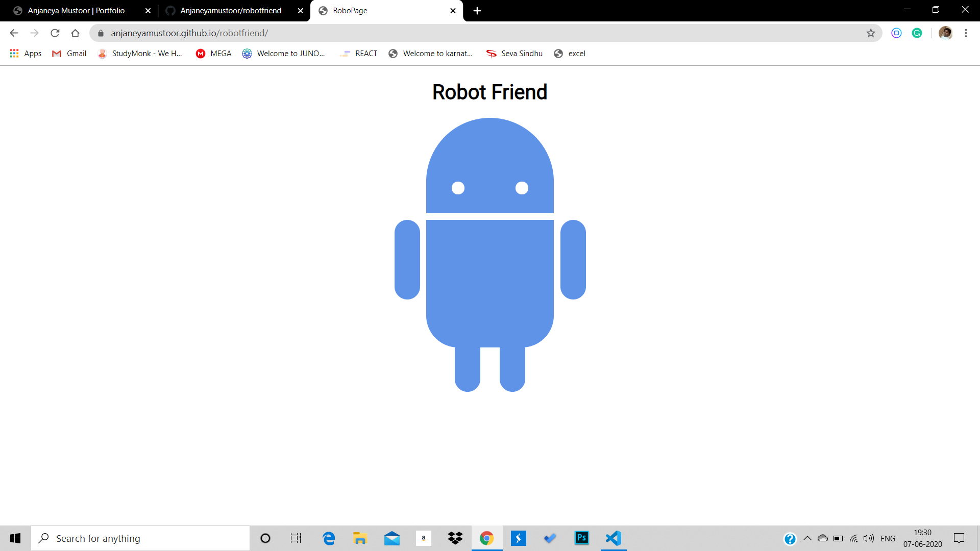Screen dimensions: 980x551
Task: Open the MEGA bookmark
Action: pyautogui.click(x=213, y=54)
